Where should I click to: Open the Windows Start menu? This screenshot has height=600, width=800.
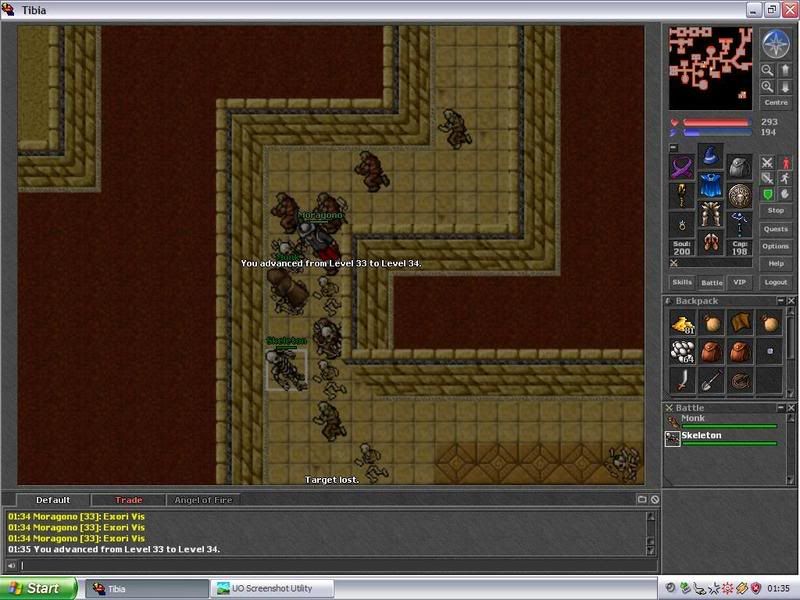coord(38,588)
